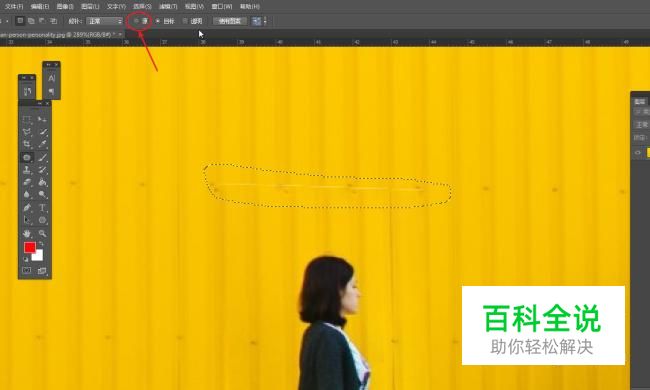The width and height of the screenshot is (650, 390).
Task: Select the Brush tool
Action: tap(42, 157)
